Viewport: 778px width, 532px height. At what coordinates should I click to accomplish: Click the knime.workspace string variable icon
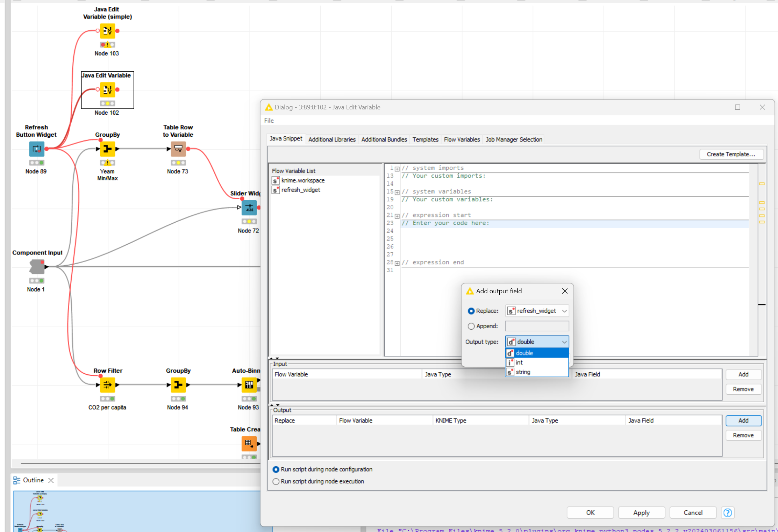coord(276,180)
